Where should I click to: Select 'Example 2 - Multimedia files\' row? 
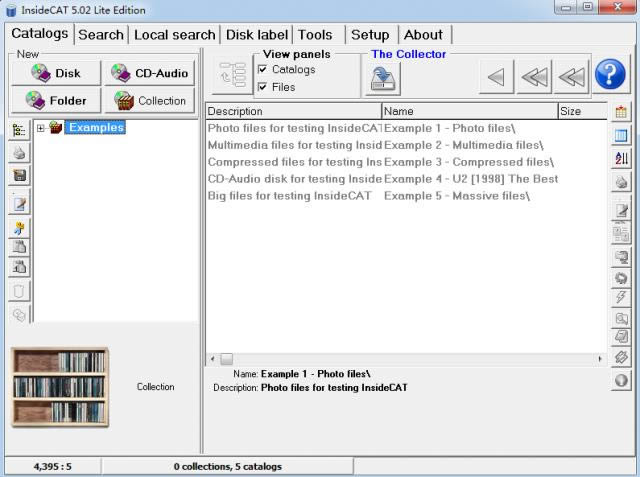pos(406,145)
